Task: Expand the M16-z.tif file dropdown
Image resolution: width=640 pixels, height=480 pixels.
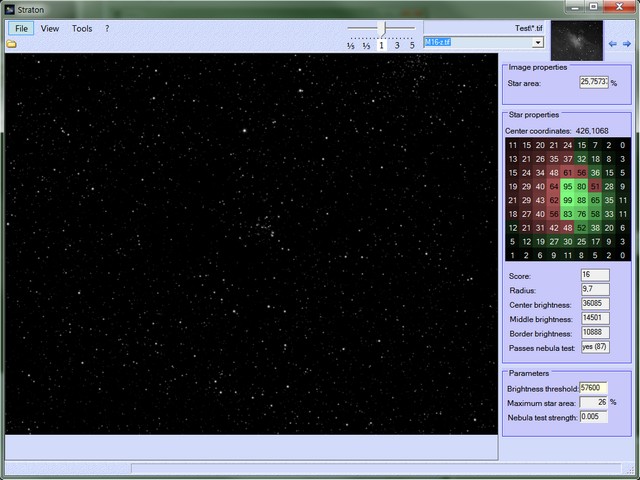Action: (x=537, y=43)
